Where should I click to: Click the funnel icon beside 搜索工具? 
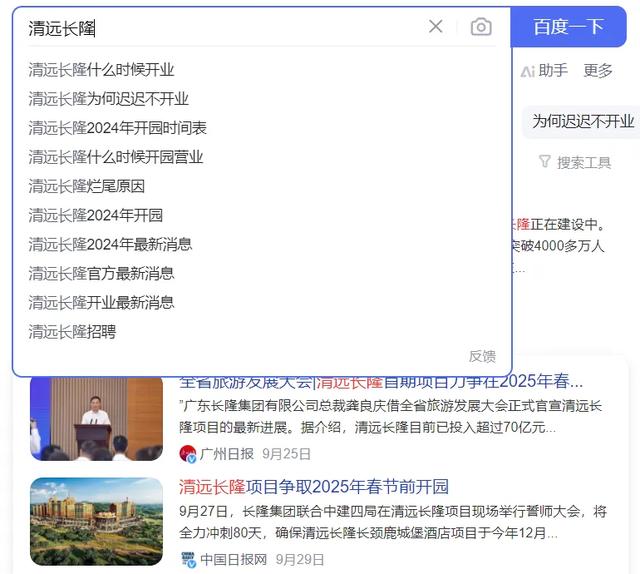click(545, 162)
